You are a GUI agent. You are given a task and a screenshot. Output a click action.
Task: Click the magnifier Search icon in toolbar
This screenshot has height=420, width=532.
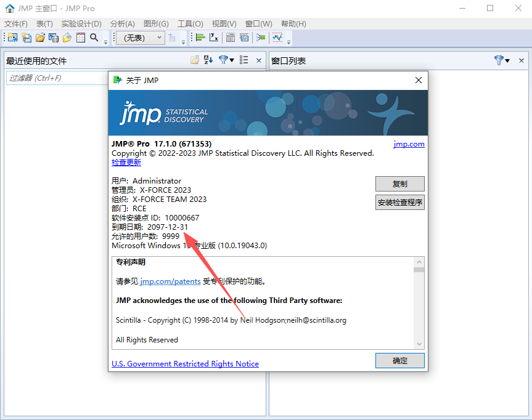94,38
